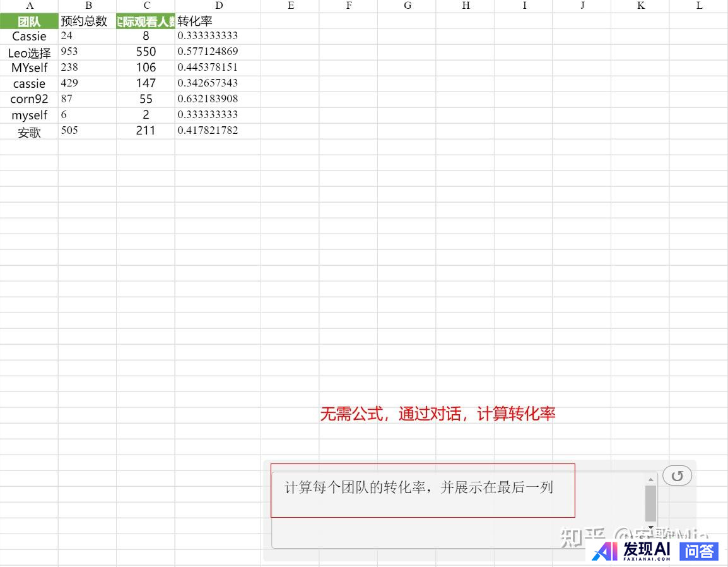Image resolution: width=728 pixels, height=567 pixels.
Task: Select column D header
Action: (218, 6)
